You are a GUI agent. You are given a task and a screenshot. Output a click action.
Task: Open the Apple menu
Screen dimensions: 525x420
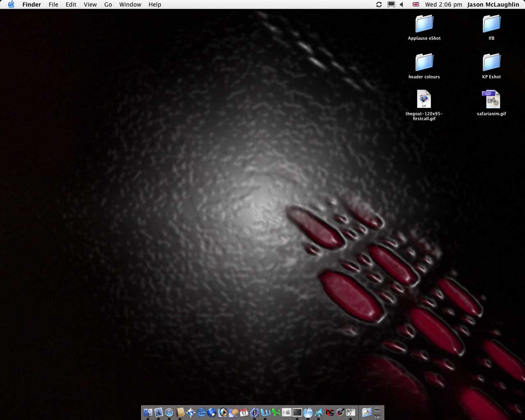click(x=11, y=5)
